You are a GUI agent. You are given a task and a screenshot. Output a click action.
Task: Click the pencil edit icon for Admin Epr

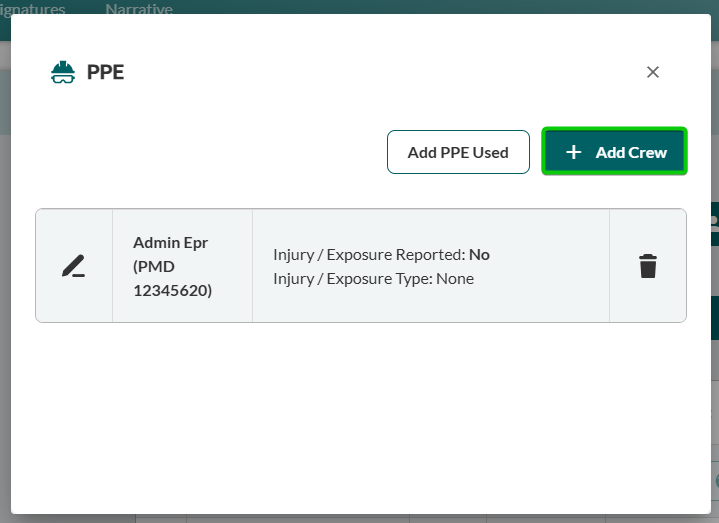pyautogui.click(x=73, y=266)
